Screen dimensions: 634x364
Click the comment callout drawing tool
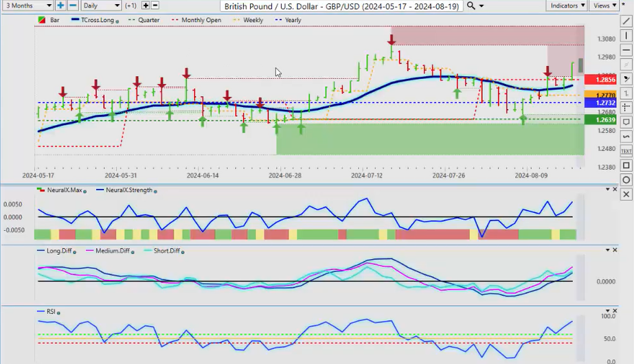(626, 122)
